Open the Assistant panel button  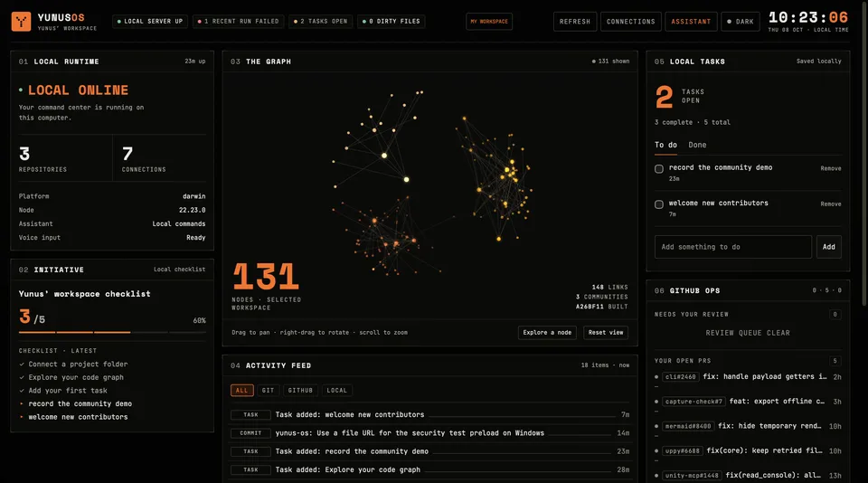point(691,22)
